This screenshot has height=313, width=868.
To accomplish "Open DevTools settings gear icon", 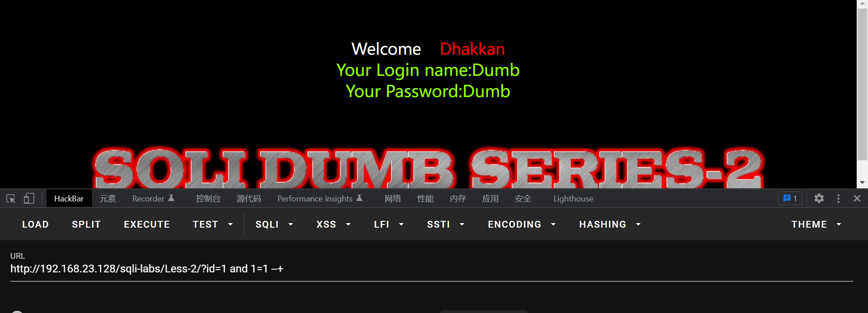I will point(819,198).
